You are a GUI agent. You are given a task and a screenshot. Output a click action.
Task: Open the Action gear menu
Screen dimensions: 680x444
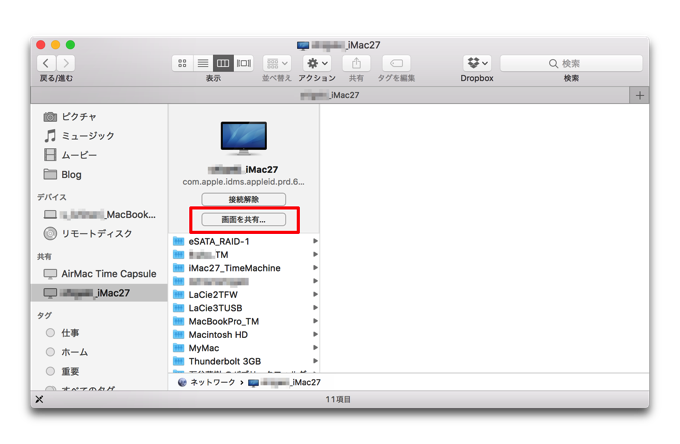(x=316, y=63)
